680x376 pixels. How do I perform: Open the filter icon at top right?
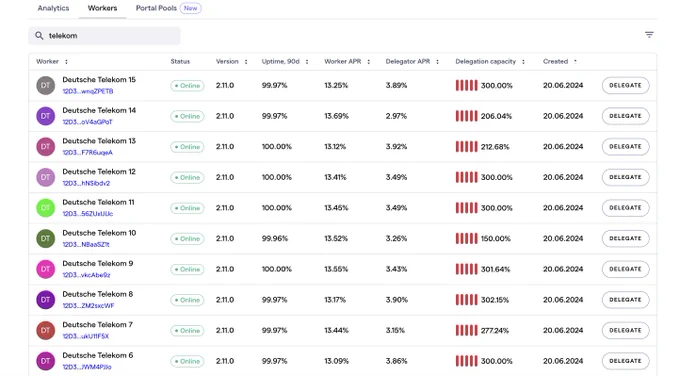coord(649,35)
